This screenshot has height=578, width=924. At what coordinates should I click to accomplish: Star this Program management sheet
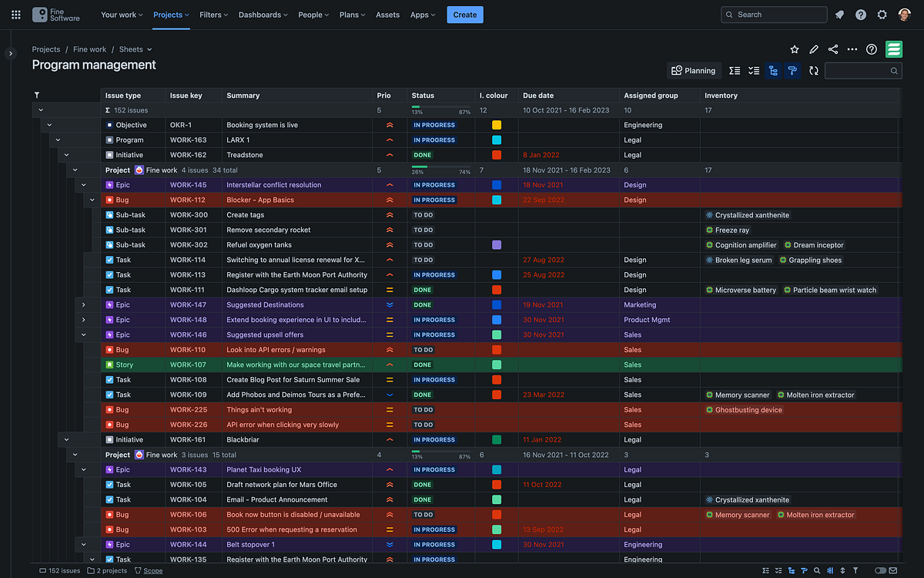[795, 49]
